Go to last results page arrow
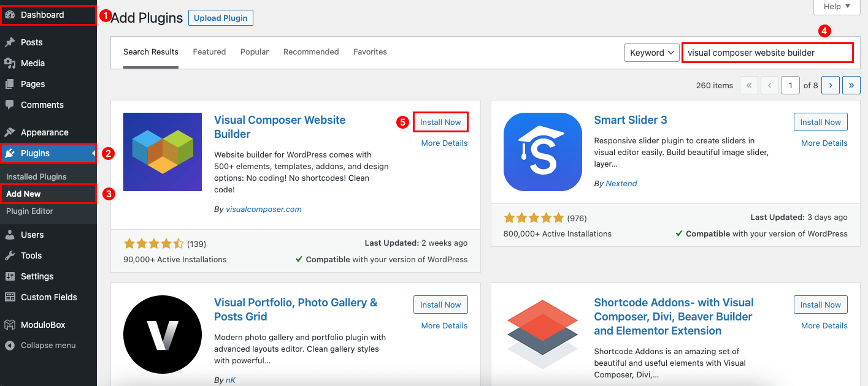868x386 pixels. pyautogui.click(x=851, y=85)
